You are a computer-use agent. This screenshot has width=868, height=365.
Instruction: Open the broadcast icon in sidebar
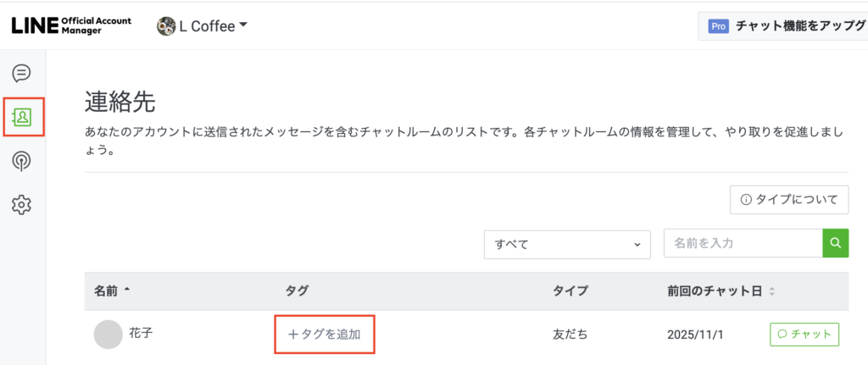[22, 161]
